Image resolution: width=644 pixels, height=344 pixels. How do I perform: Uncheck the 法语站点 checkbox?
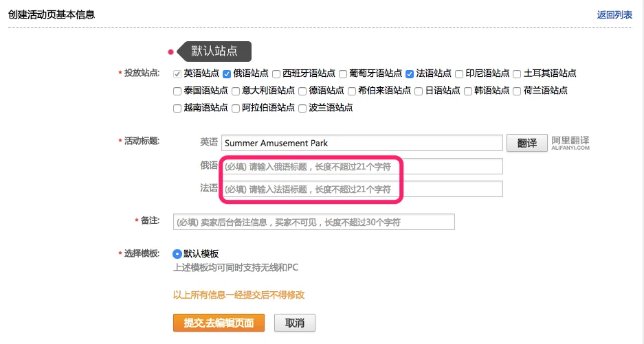point(409,74)
